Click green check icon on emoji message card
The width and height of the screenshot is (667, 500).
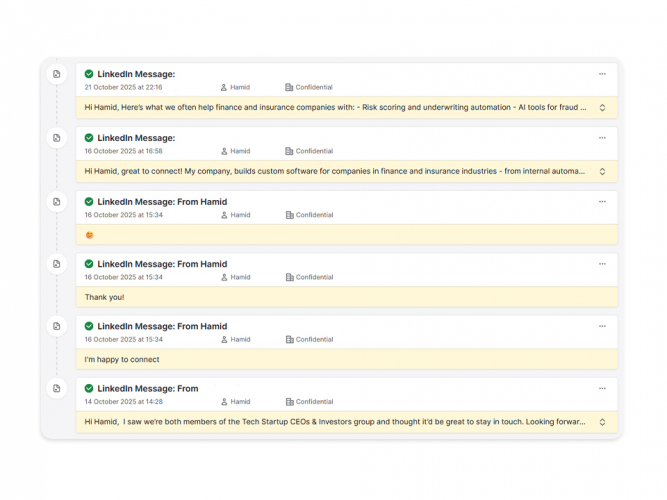[x=89, y=202]
